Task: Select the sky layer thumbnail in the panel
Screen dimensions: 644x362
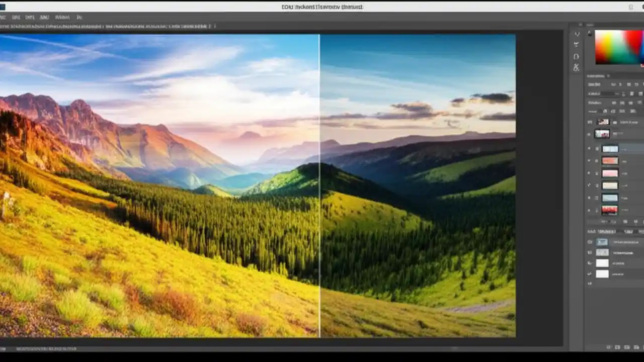Action: tap(610, 198)
